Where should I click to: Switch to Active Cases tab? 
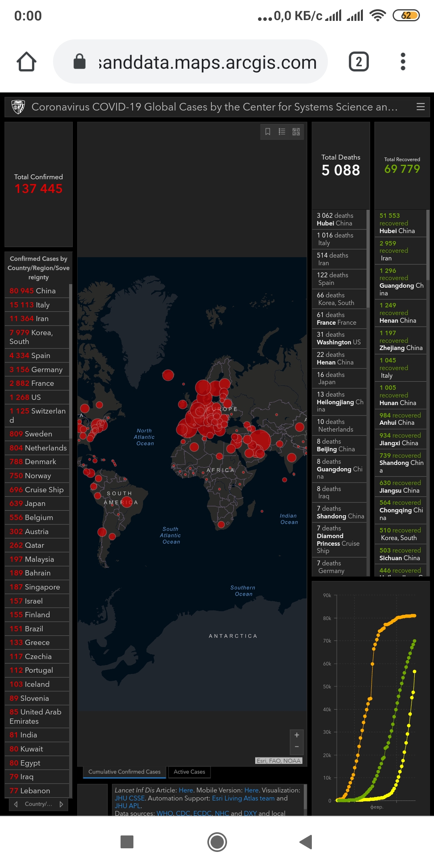(x=189, y=772)
